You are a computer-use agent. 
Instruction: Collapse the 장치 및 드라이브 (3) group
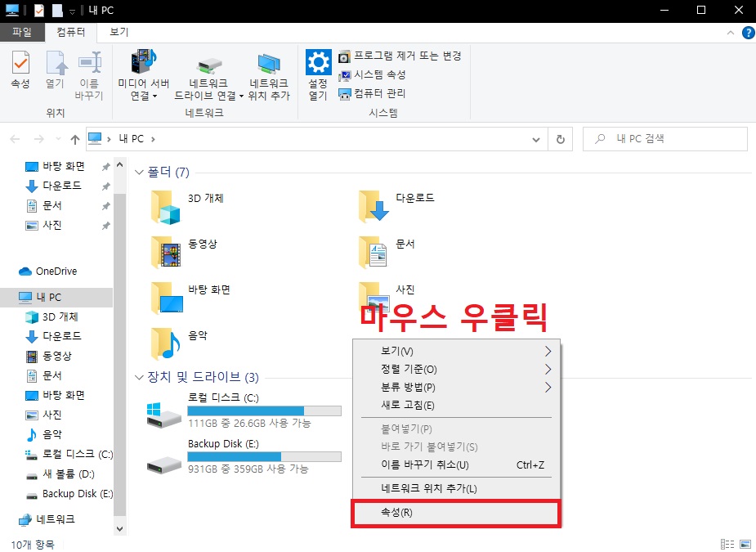[139, 377]
